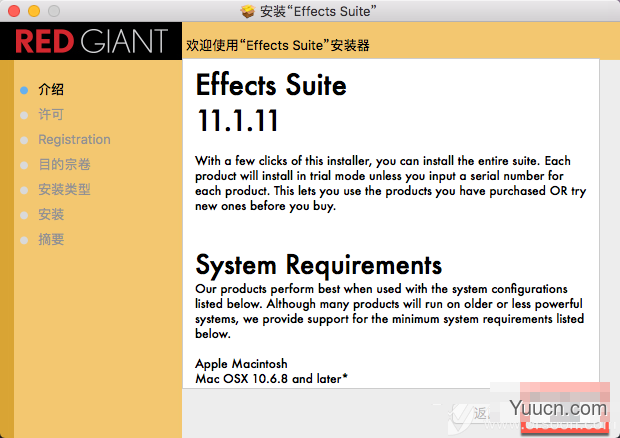Click the System Requirements heading
This screenshot has height=438, width=620.
tap(319, 264)
